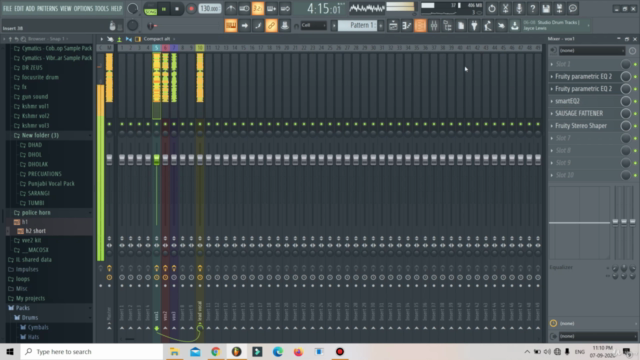This screenshot has width=640, height=360.
Task: Click the insert 5 volume fader
Action: [156, 159]
